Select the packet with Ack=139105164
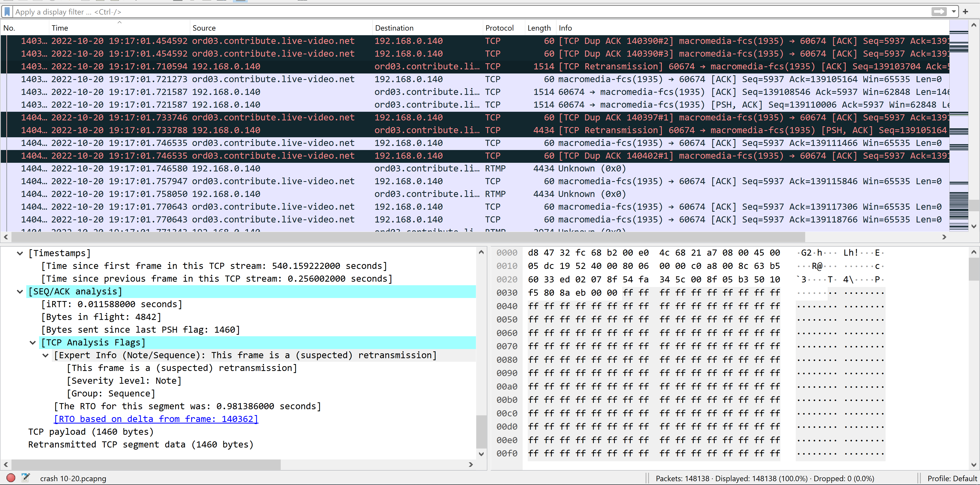Viewport: 980px width, 485px height. pos(475,79)
